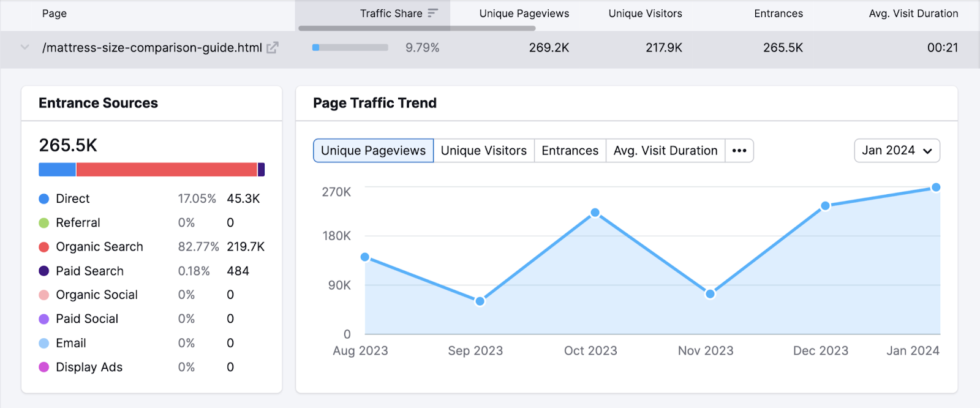Click the blue Direct legend dot
980x408 pixels.
click(x=44, y=198)
